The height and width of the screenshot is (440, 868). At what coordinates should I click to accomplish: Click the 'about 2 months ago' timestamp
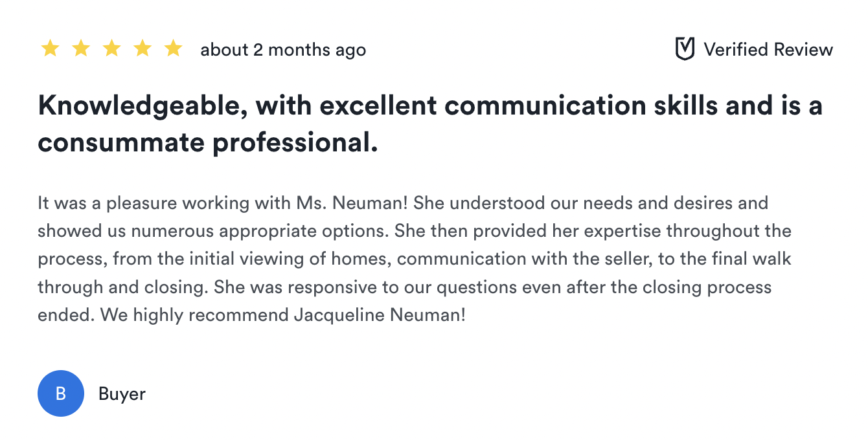283,50
